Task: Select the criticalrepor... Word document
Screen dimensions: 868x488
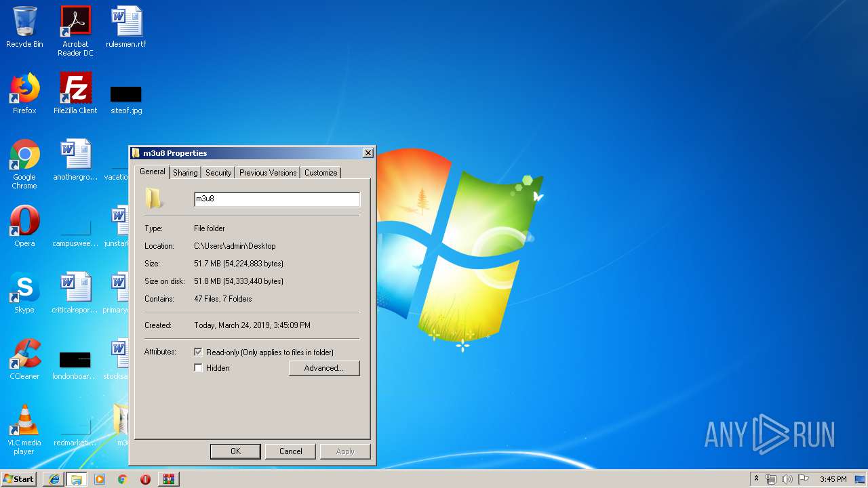Action: 75,293
